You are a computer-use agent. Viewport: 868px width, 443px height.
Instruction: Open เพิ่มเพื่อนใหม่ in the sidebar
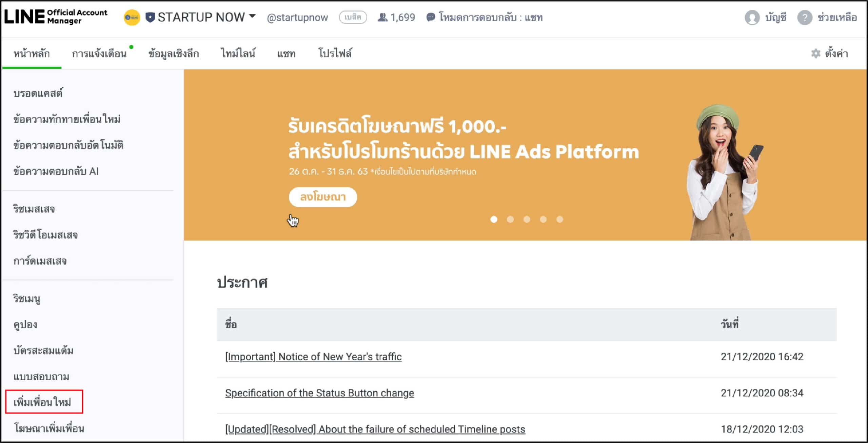[x=42, y=402]
